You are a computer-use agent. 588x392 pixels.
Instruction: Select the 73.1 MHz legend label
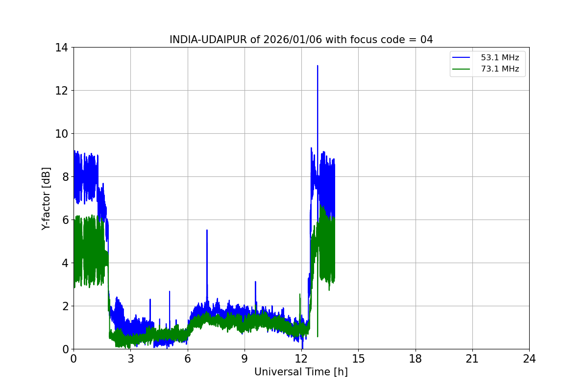[x=500, y=69]
